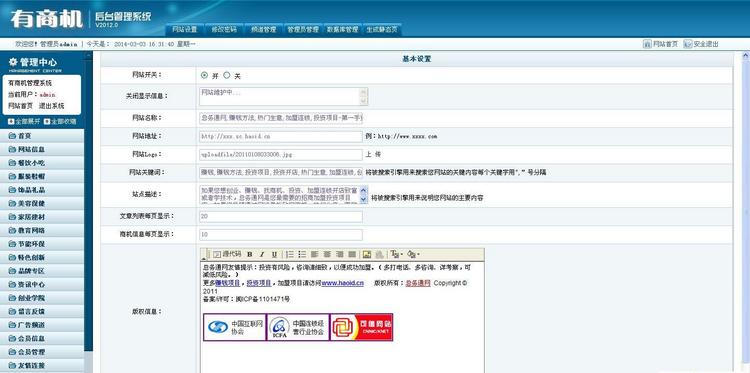Click the folder icon beside 留言反馈
Screen dimensions: 750x373
point(12,311)
